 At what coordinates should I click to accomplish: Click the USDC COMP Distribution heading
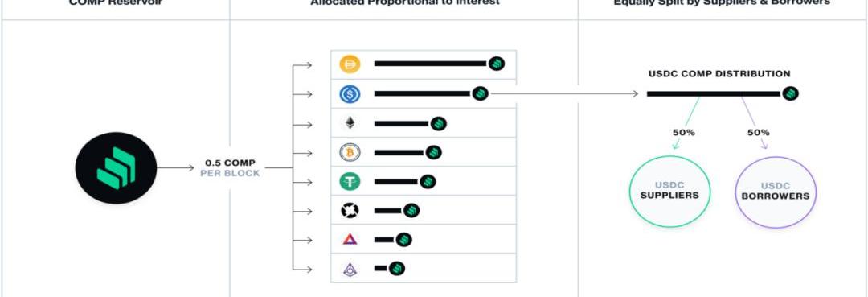click(719, 74)
